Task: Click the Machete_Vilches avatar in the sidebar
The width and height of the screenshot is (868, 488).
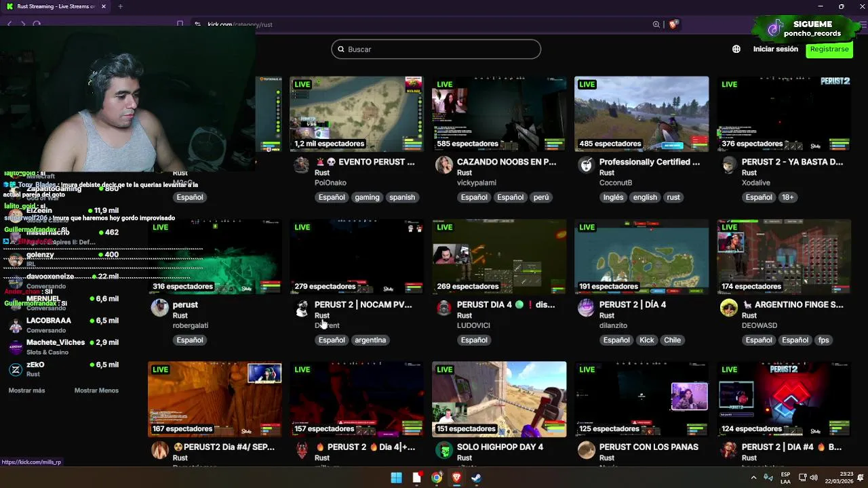Action: [x=16, y=347]
